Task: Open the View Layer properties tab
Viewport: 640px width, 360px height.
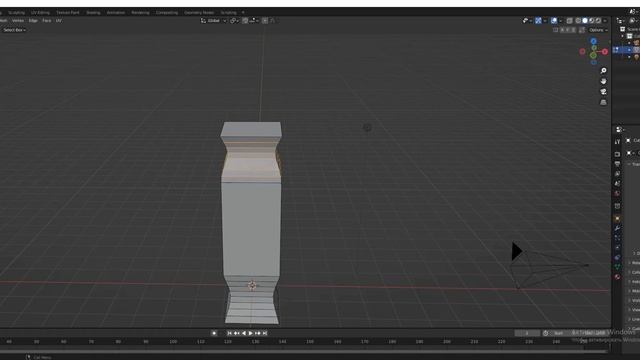Action: point(617,174)
